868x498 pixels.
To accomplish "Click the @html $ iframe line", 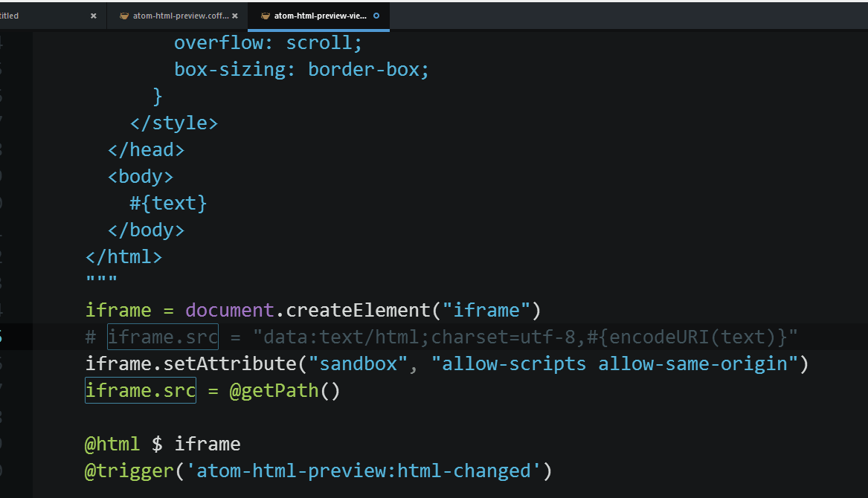I will (161, 443).
